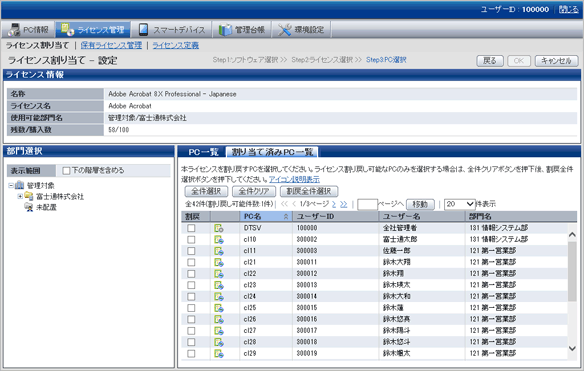The image size is (584, 371).
Task: Click the 割戻全件選択 button
Action: (x=309, y=191)
